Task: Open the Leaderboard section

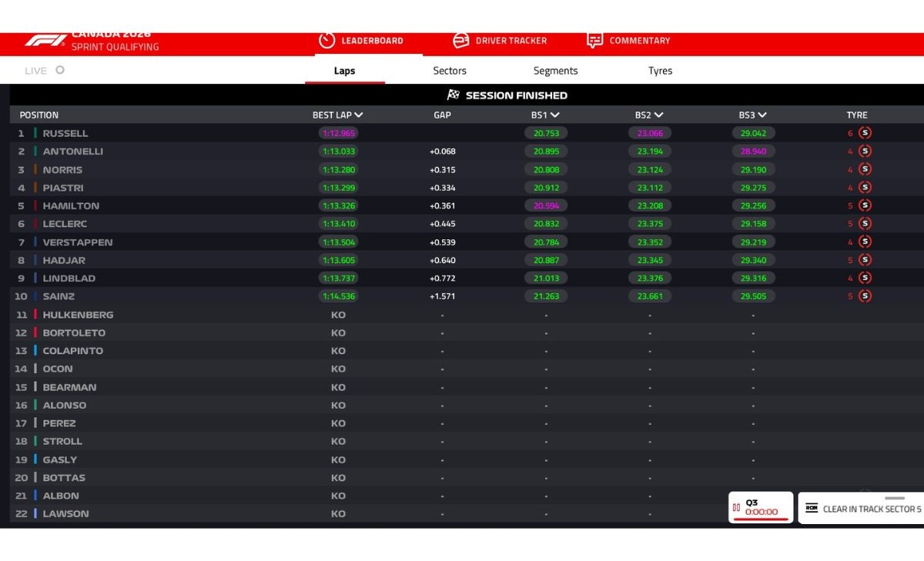Action: click(x=361, y=41)
